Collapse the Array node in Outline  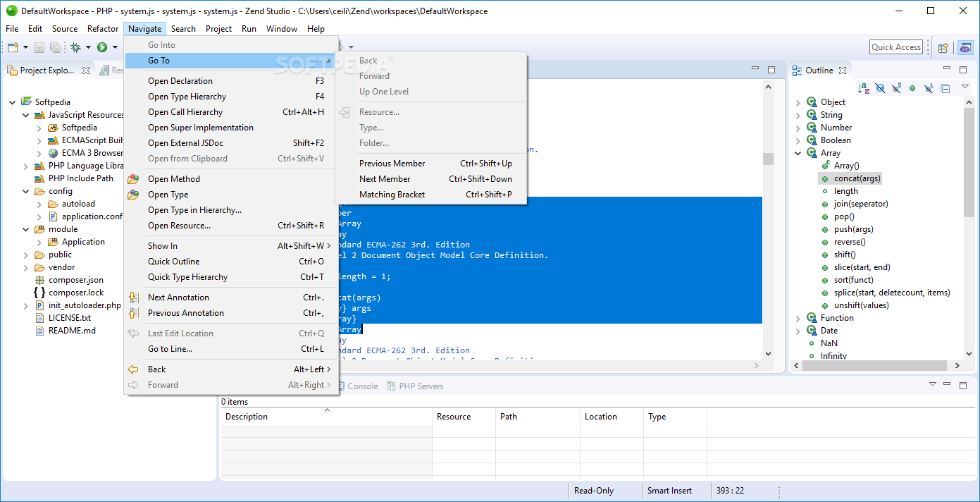tap(798, 153)
